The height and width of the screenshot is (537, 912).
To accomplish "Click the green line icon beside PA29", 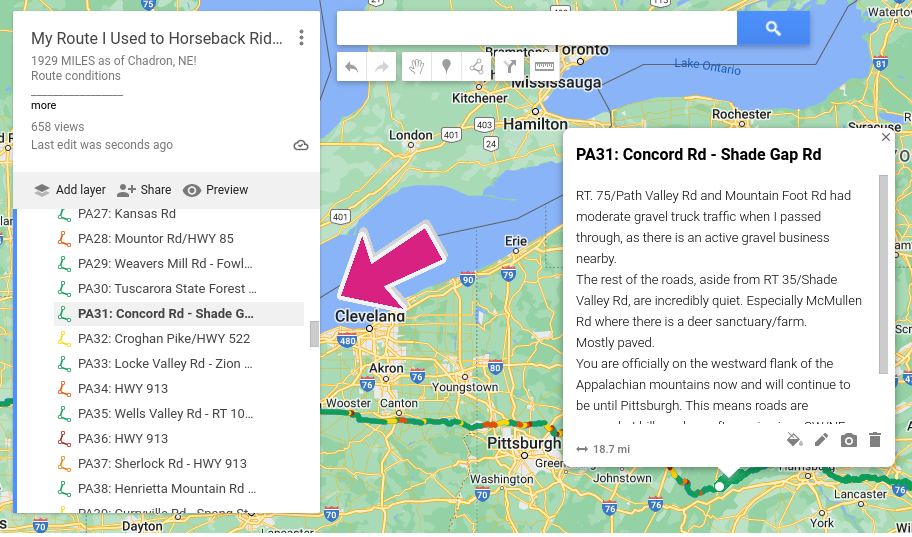I will (x=64, y=264).
